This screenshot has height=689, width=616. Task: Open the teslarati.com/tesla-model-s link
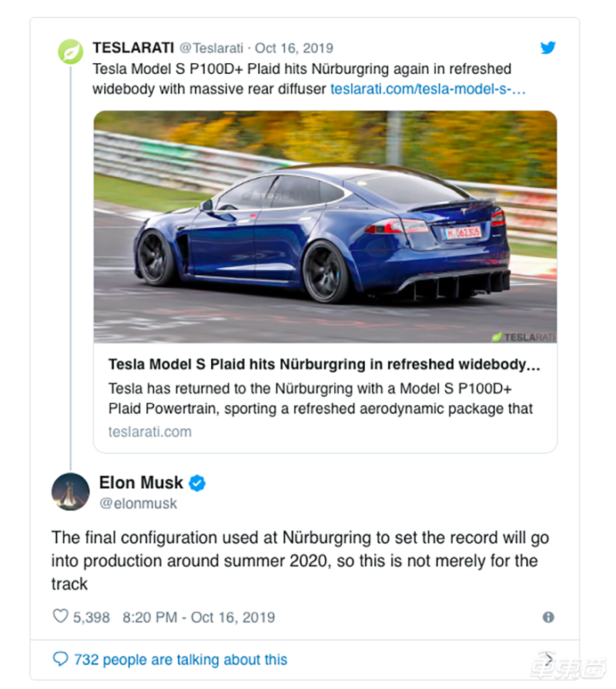pos(428,89)
